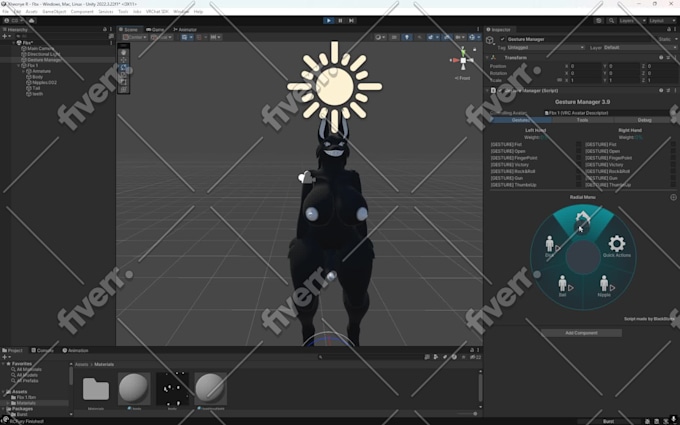This screenshot has height=425, width=680.
Task: Toggle the Gesture Manager script enabled checkbox
Action: 500,91
